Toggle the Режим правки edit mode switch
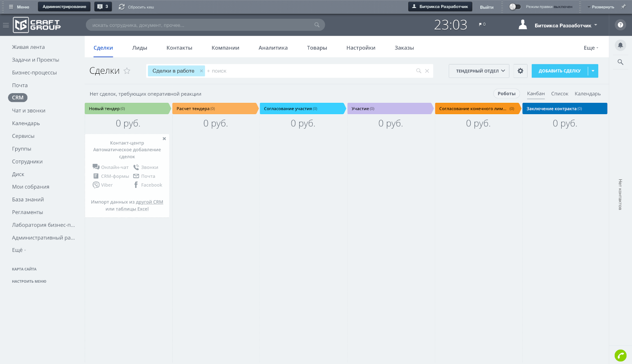The height and width of the screenshot is (364, 632). 515,7
